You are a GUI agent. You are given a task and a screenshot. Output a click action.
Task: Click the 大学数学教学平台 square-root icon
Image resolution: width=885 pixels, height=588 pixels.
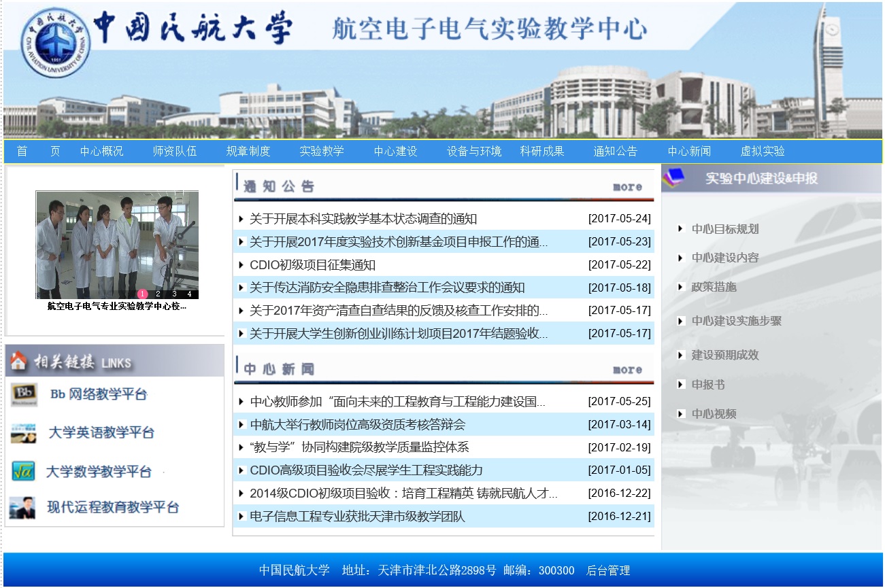point(24,471)
